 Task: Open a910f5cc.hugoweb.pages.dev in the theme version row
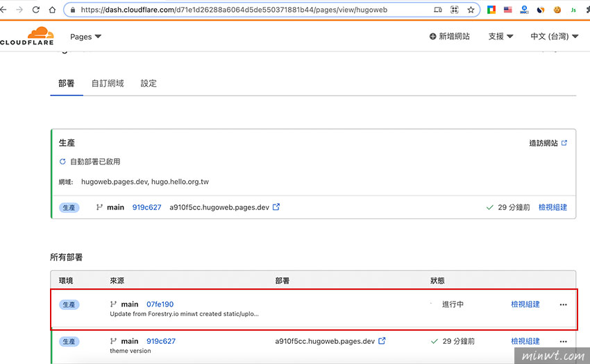pos(325,341)
